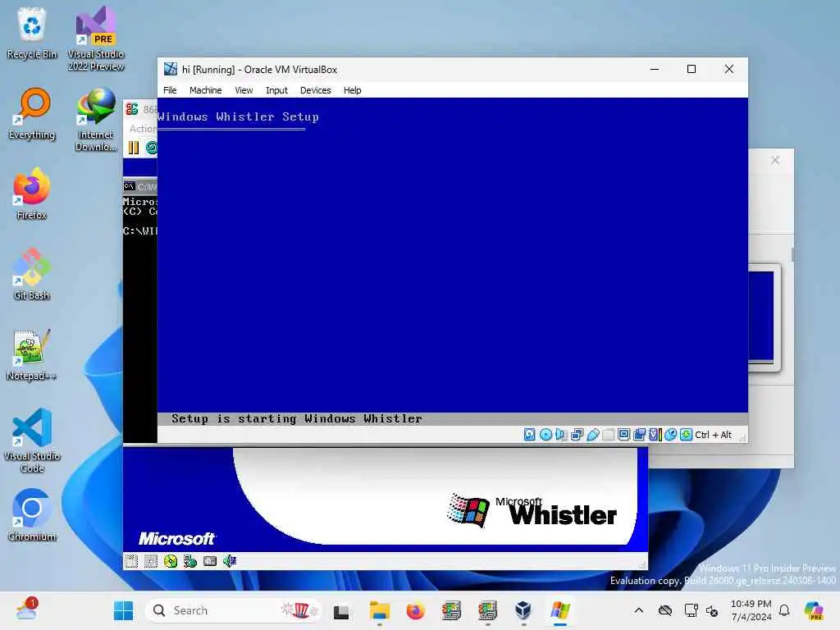Click the audio icon in VirtualBox status bar
This screenshot has height=630, width=840.
coord(561,435)
